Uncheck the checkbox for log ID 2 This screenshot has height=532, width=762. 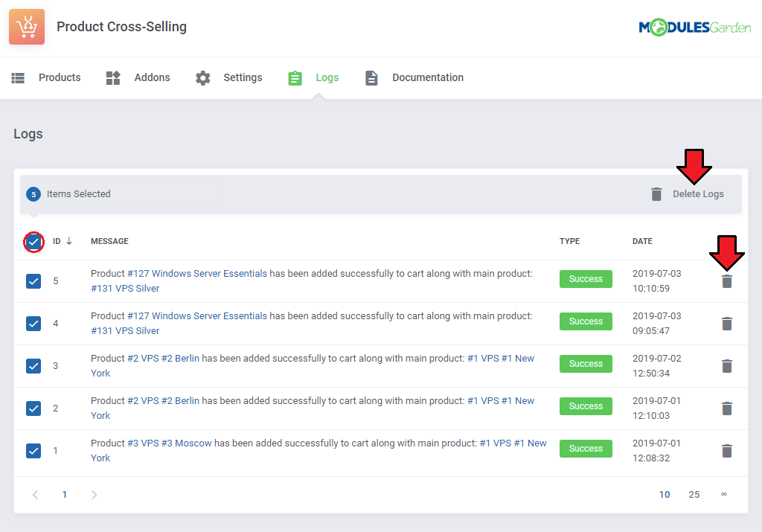(33, 408)
